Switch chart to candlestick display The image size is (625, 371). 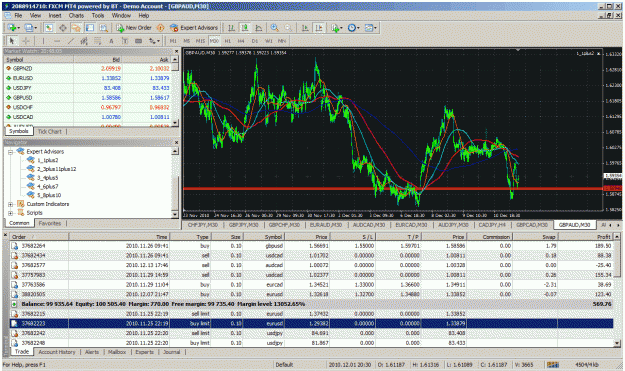pyautogui.click(x=245, y=27)
